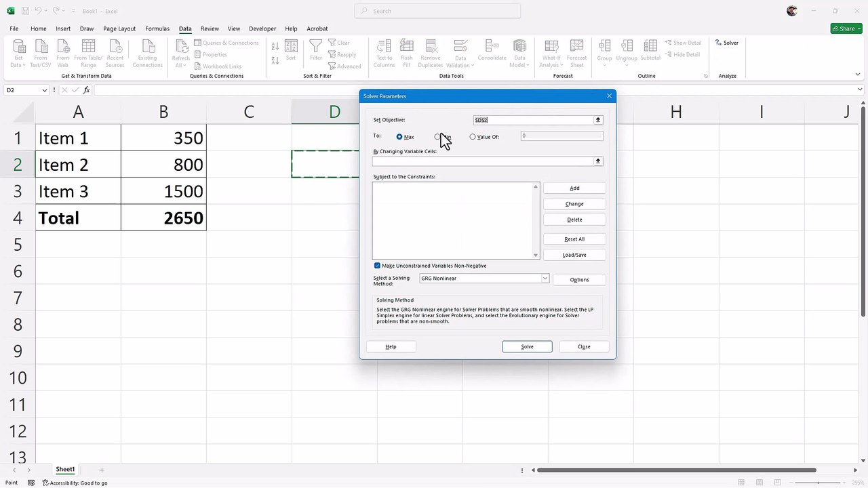868x488 pixels.
Task: Switch to the Acrobat tab
Action: click(317, 28)
